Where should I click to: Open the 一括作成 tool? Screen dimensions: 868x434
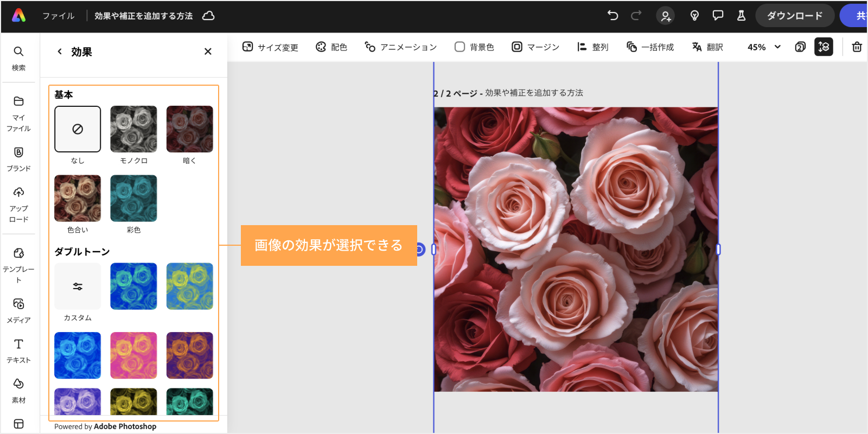(x=650, y=47)
